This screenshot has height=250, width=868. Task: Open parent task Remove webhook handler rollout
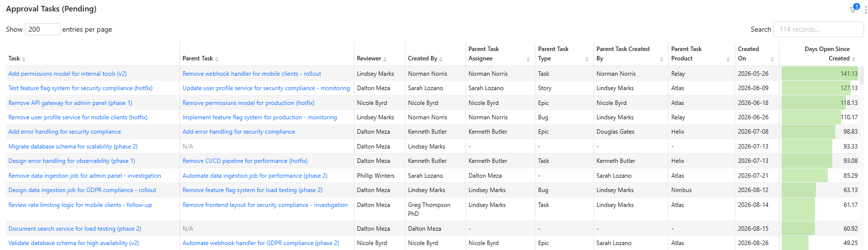251,74
